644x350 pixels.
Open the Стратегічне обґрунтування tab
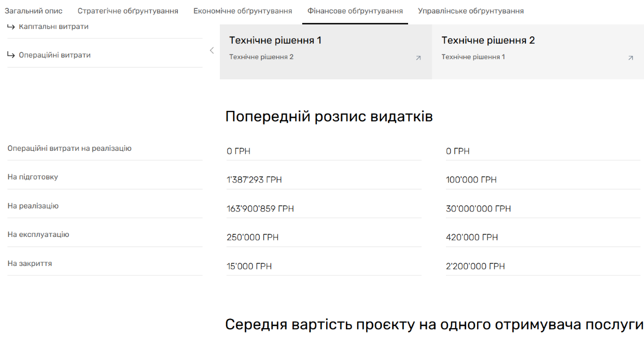(x=128, y=11)
